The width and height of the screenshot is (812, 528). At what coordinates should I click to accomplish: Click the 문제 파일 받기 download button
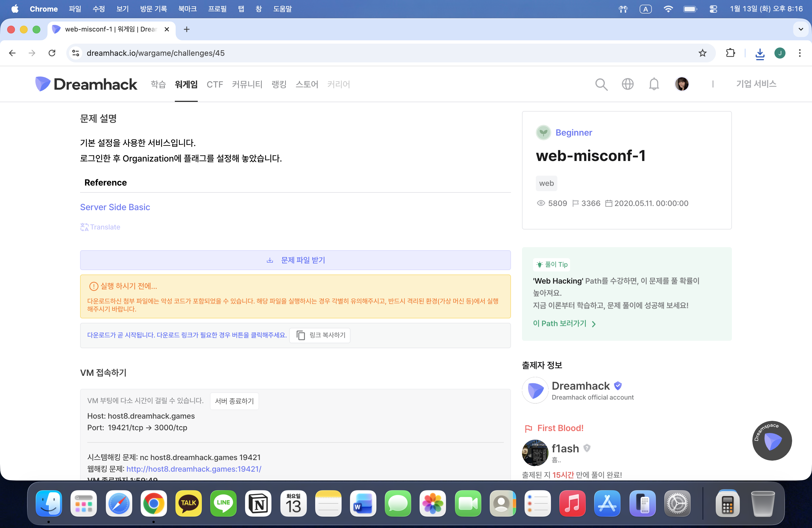coord(295,260)
